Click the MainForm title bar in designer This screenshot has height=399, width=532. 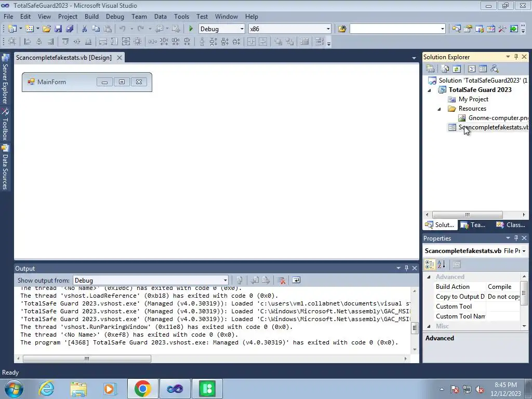[87, 82]
